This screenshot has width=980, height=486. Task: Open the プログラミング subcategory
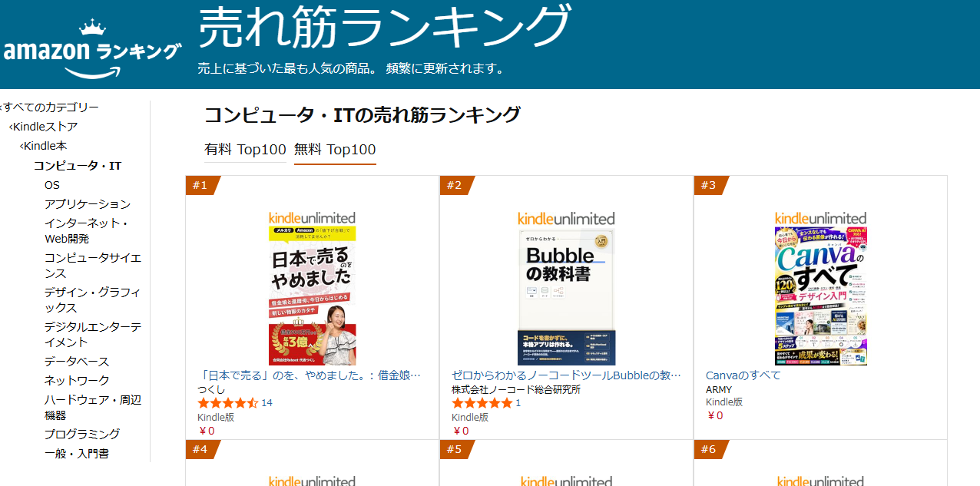(x=82, y=434)
